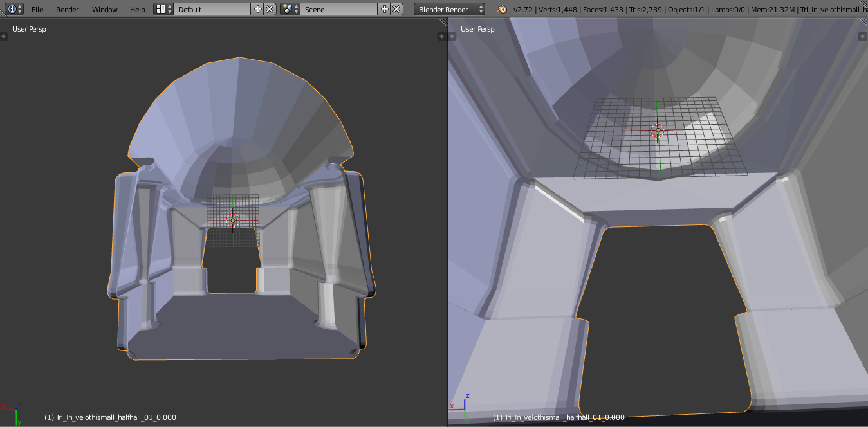Delete the Default screen layout
868x427 pixels.
[x=270, y=9]
